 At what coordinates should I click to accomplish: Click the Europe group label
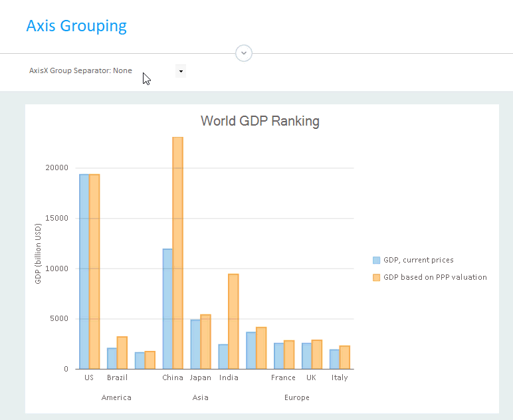click(x=297, y=397)
